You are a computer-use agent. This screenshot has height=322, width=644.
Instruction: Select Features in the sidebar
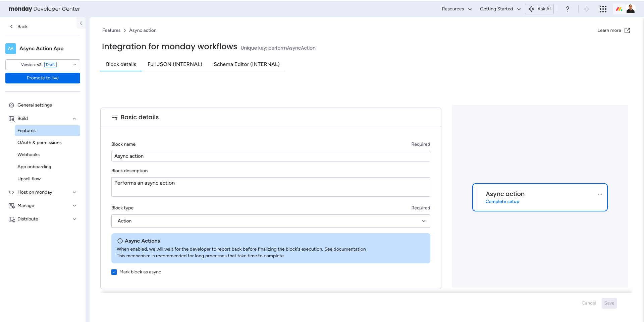click(x=47, y=131)
